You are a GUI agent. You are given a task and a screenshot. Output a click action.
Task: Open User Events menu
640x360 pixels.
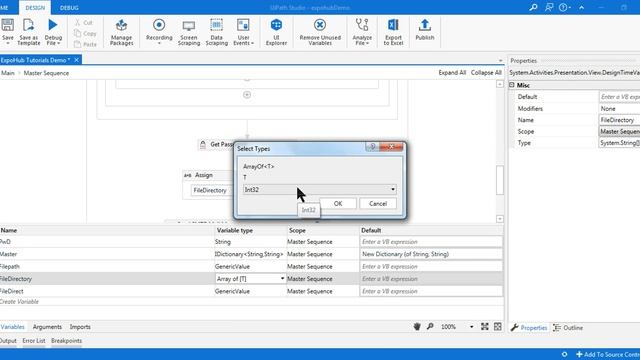click(243, 32)
